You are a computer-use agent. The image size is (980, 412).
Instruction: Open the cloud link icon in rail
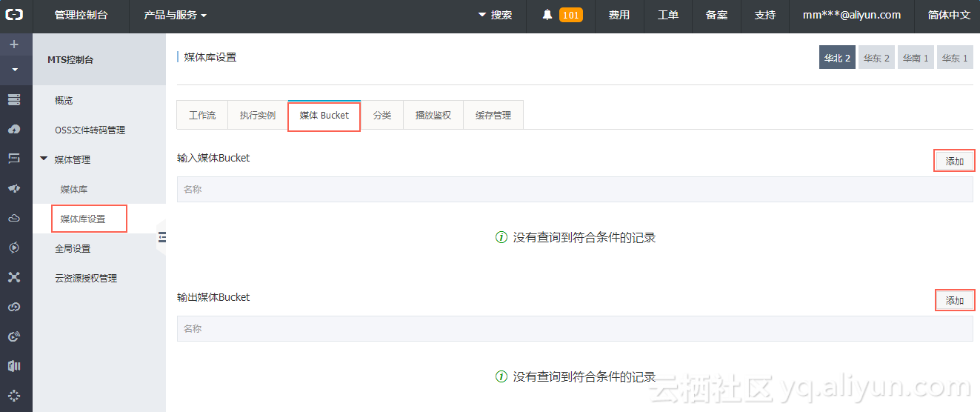(14, 307)
